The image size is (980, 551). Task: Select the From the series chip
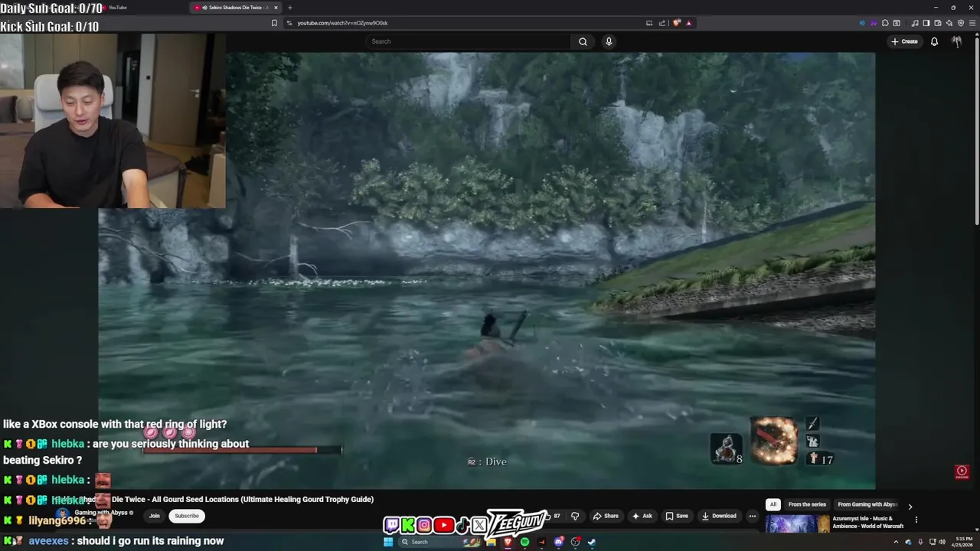(807, 504)
